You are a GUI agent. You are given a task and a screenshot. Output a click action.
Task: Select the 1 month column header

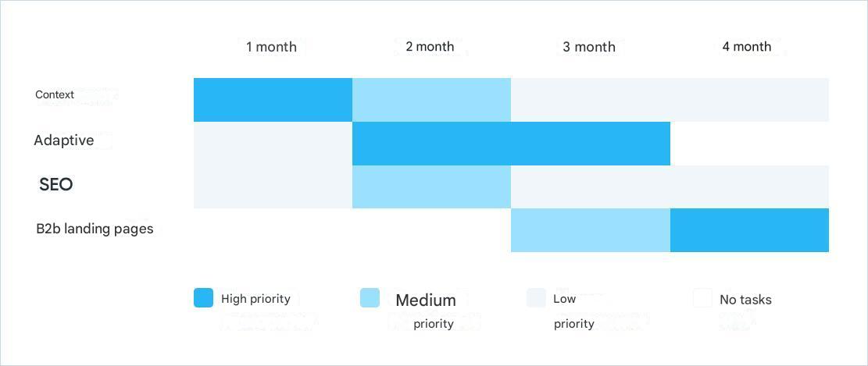[271, 47]
